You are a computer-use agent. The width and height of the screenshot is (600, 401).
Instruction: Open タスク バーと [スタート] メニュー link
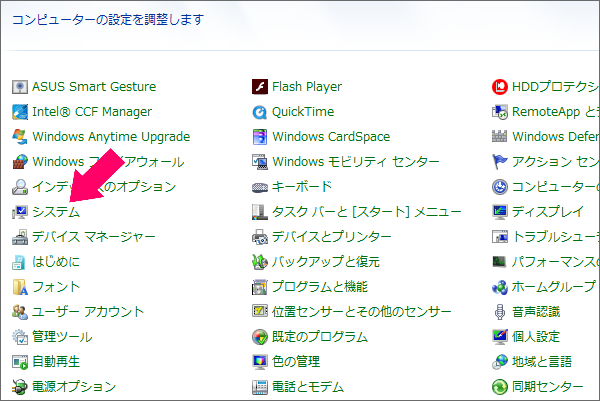tap(367, 212)
